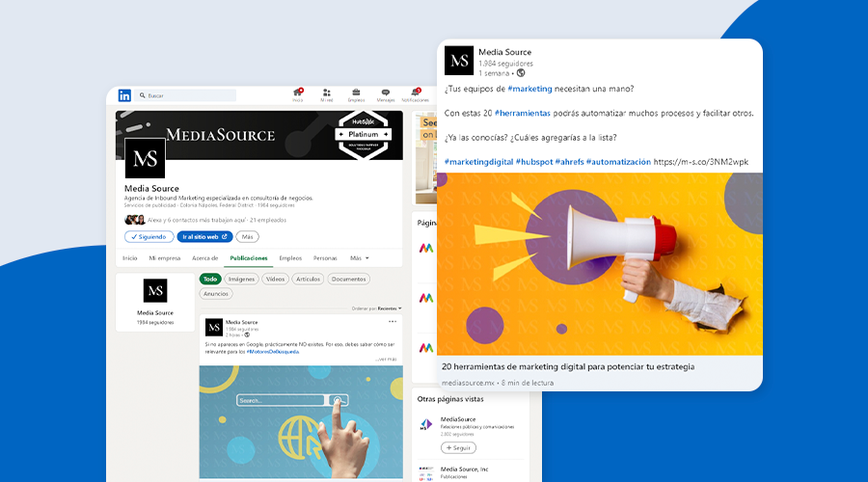Click the Media Source name on the enlarged post
The height and width of the screenshot is (482, 868).
click(x=504, y=52)
